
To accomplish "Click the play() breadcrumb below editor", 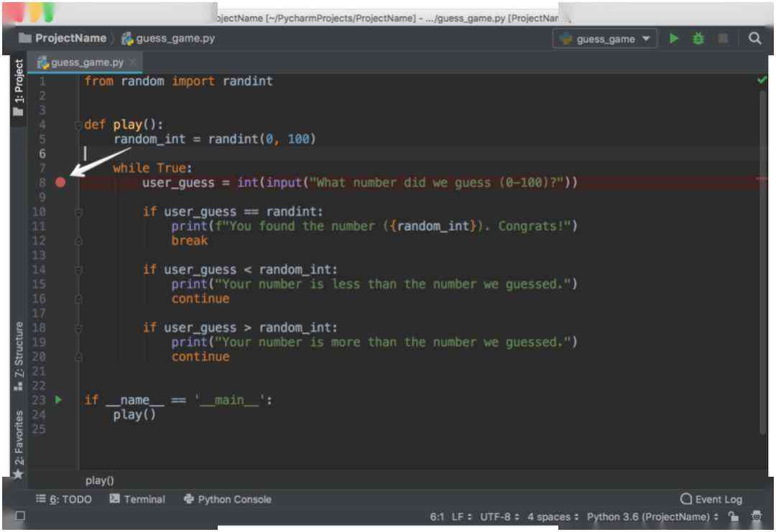I will [99, 480].
